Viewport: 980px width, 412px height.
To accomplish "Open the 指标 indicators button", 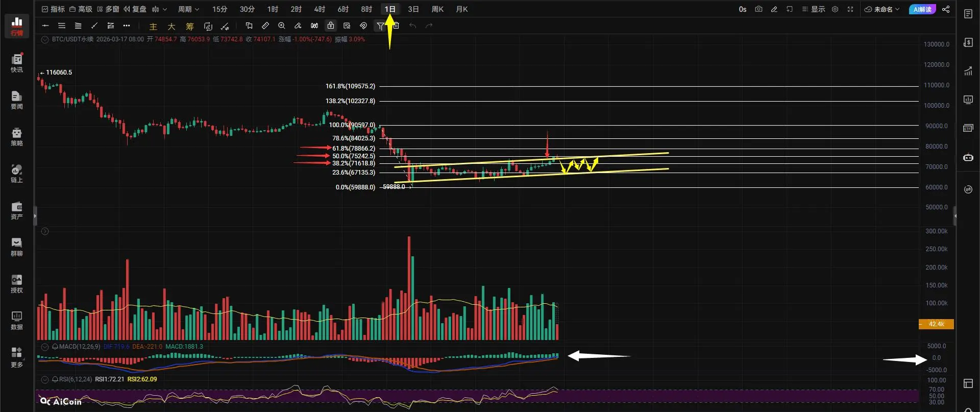I will (53, 9).
